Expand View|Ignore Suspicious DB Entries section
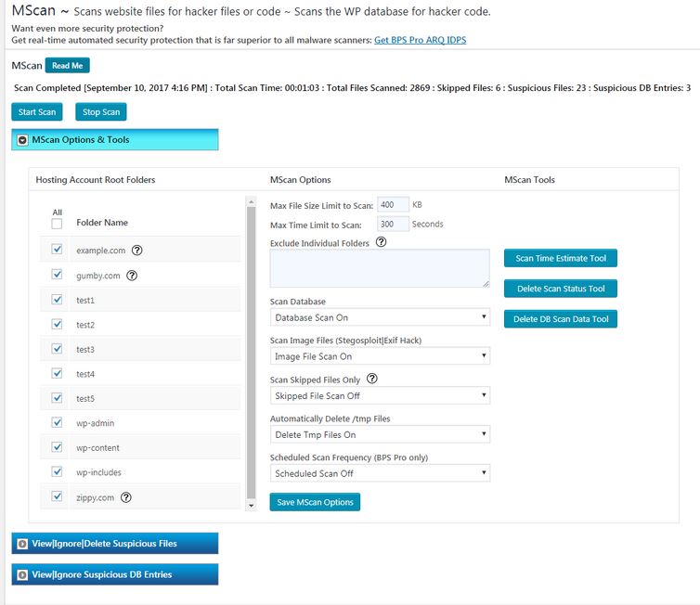Screen dimensions: 700x605 pos(115,574)
